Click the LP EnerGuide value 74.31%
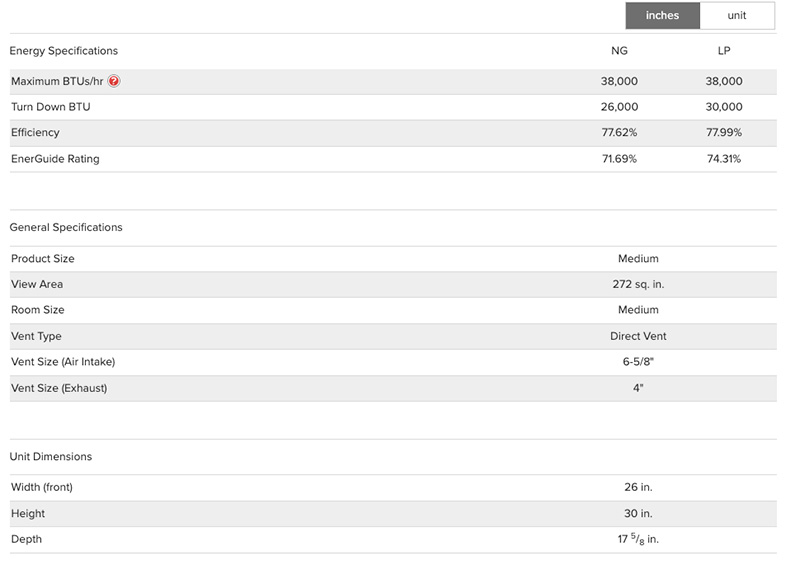Screen dimensions: 800x565 coord(724,159)
